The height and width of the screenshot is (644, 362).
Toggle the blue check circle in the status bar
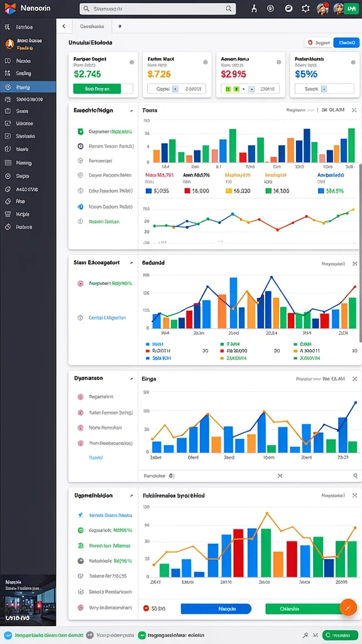pos(8,635)
